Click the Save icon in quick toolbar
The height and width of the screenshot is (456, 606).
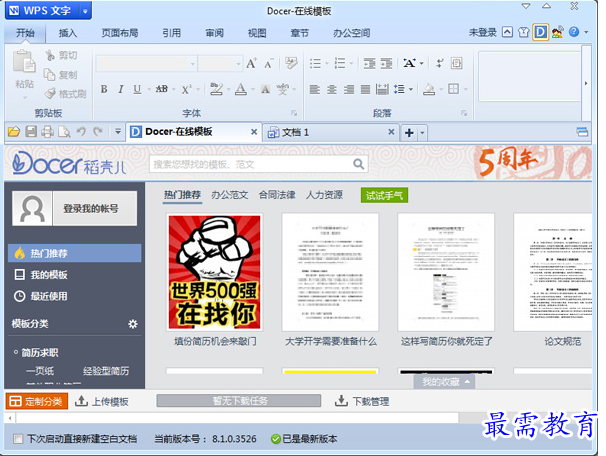click(31, 132)
